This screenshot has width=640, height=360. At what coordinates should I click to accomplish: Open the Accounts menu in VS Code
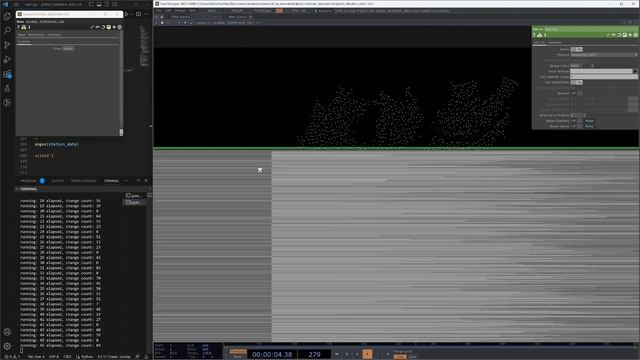[7, 332]
